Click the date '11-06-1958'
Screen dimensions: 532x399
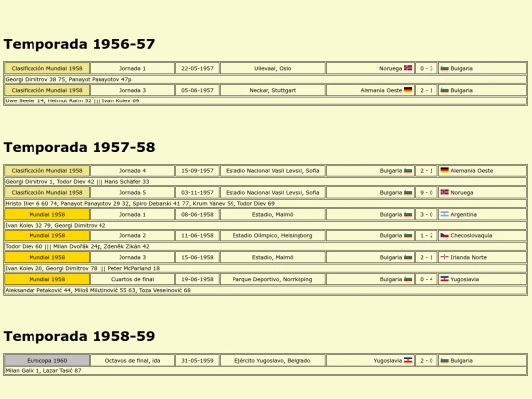point(197,235)
